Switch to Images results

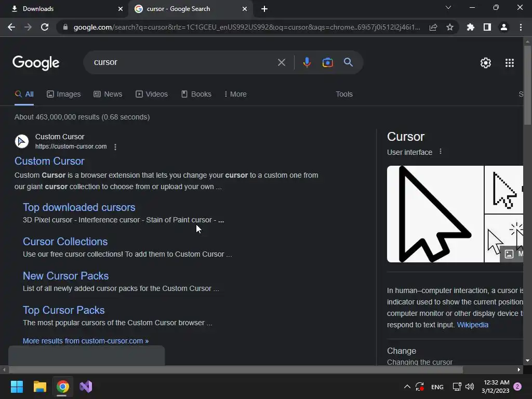pos(64,94)
